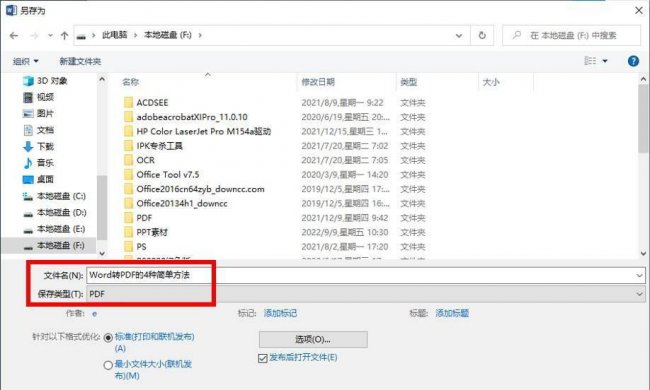The image size is (650, 390).
Task: Select 本地磁盘 (D:) drive
Action: [x=54, y=213]
